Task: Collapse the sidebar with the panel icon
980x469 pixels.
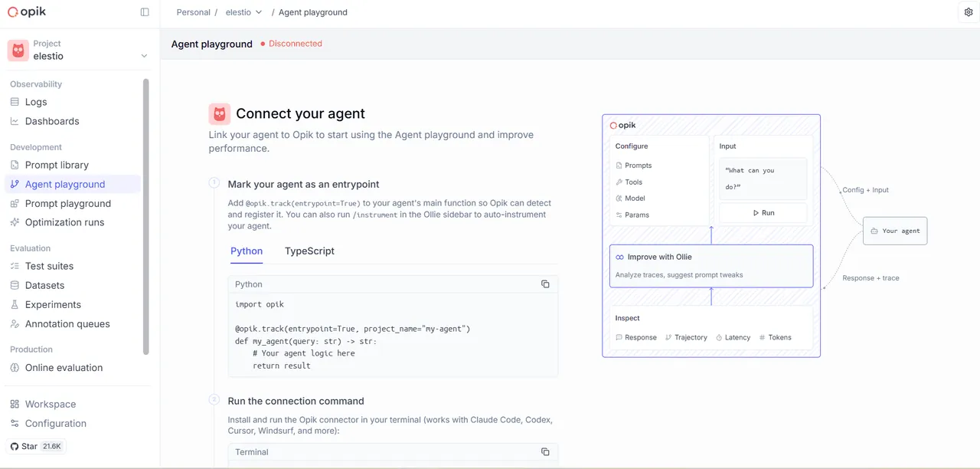Action: [x=145, y=12]
